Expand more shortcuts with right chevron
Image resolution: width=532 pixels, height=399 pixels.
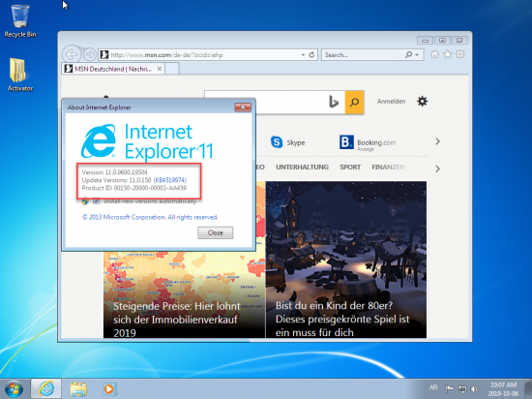point(437,141)
